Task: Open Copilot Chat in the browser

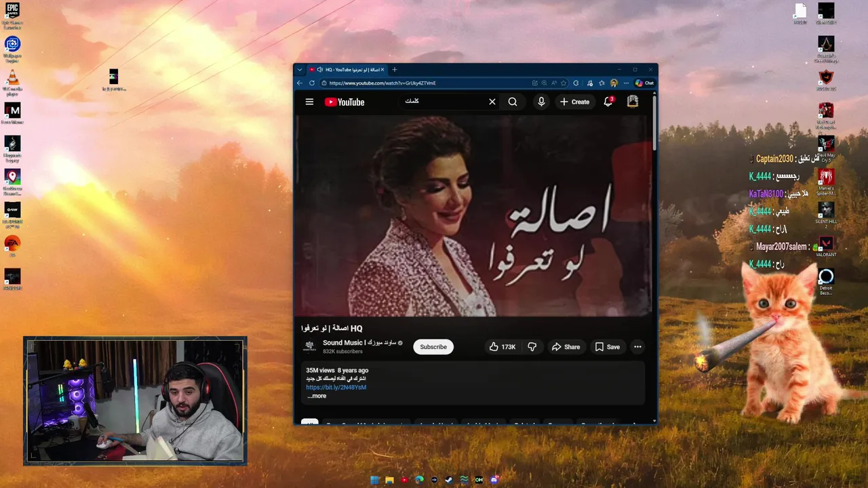Action: click(645, 83)
